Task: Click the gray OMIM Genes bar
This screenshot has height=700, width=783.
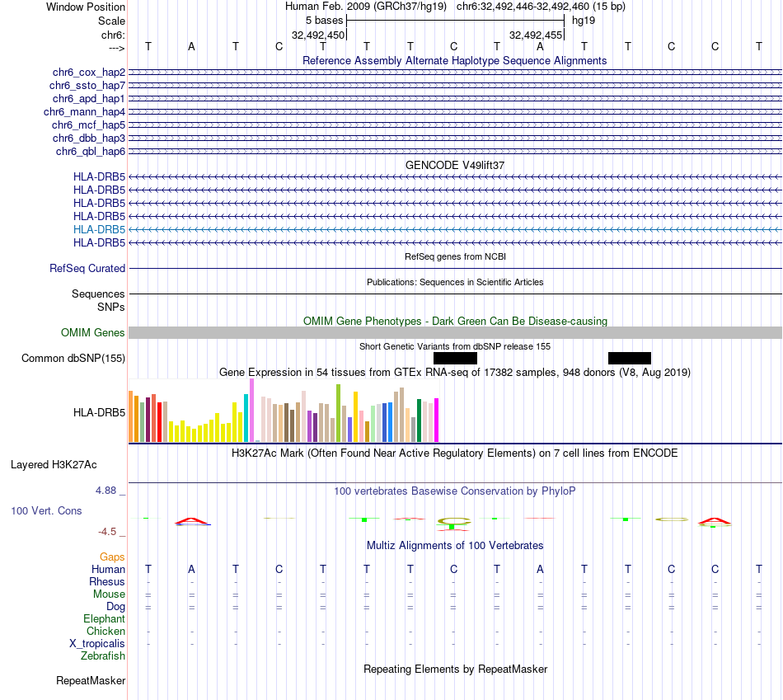Action: point(456,333)
